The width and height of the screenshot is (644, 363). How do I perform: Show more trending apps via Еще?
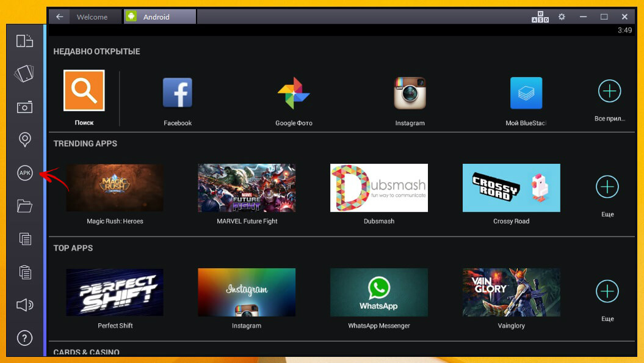[607, 188]
